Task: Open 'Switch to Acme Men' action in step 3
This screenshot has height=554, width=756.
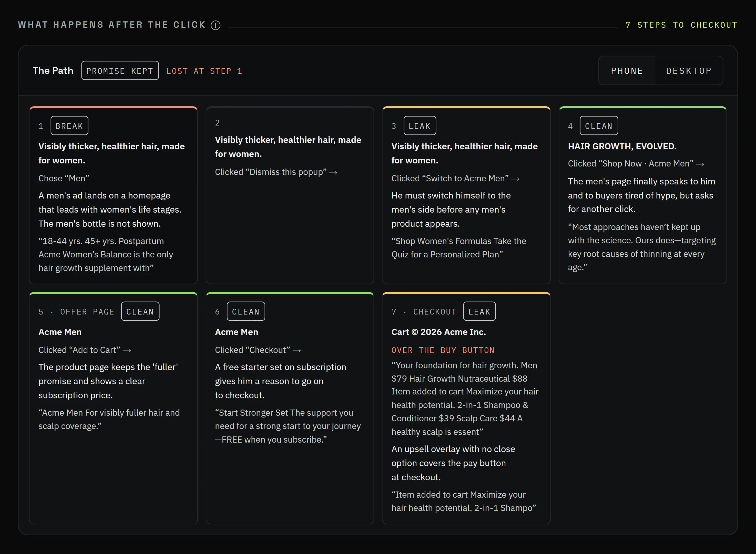Action: [455, 179]
